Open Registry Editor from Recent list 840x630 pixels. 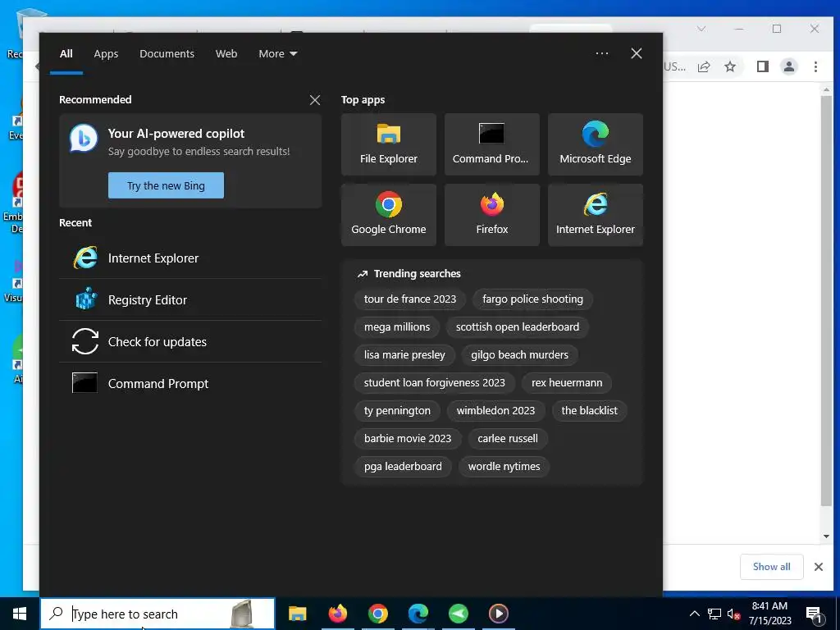(190, 300)
